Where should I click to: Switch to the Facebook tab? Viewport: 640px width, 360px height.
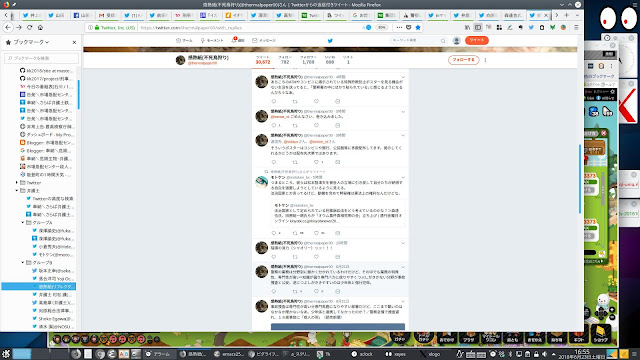tap(82, 15)
